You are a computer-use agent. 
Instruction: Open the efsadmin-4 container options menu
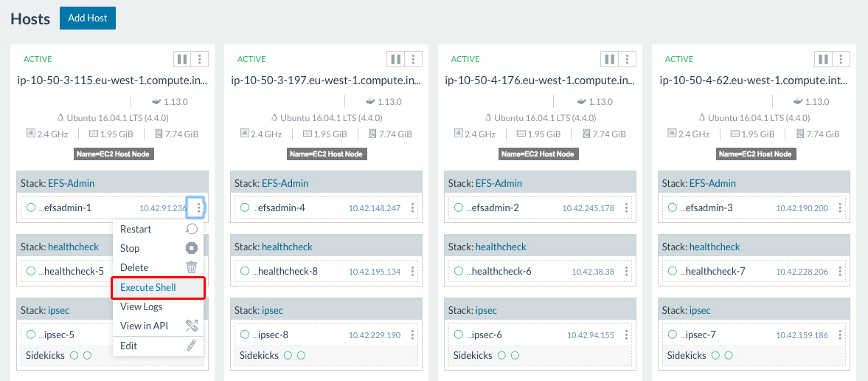(413, 208)
